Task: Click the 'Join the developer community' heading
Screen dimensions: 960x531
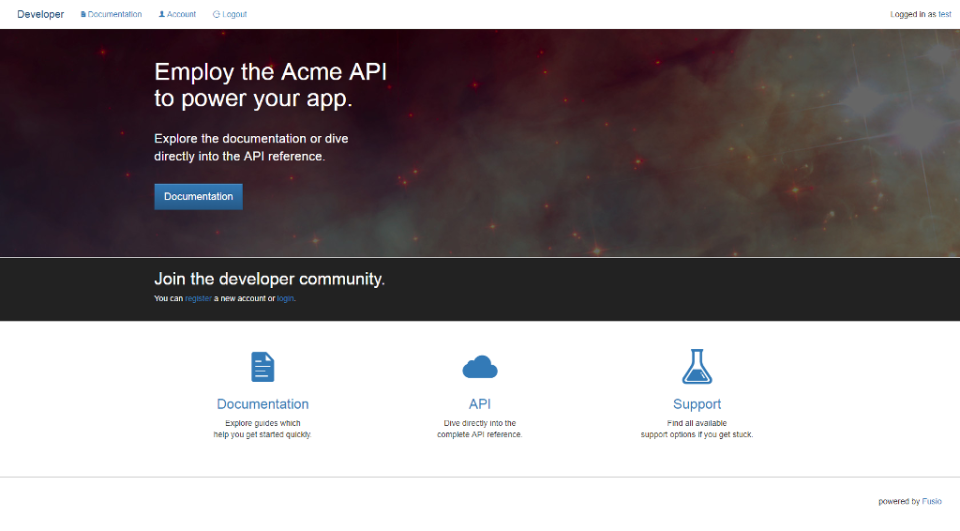Action: [269, 279]
